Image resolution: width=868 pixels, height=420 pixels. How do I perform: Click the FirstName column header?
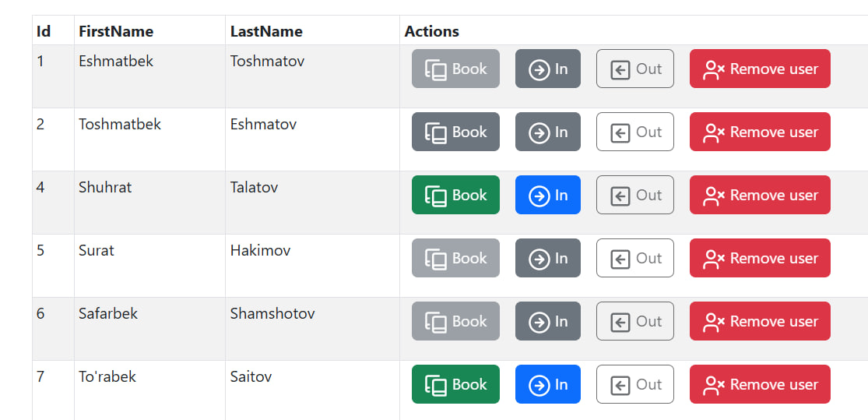point(116,31)
